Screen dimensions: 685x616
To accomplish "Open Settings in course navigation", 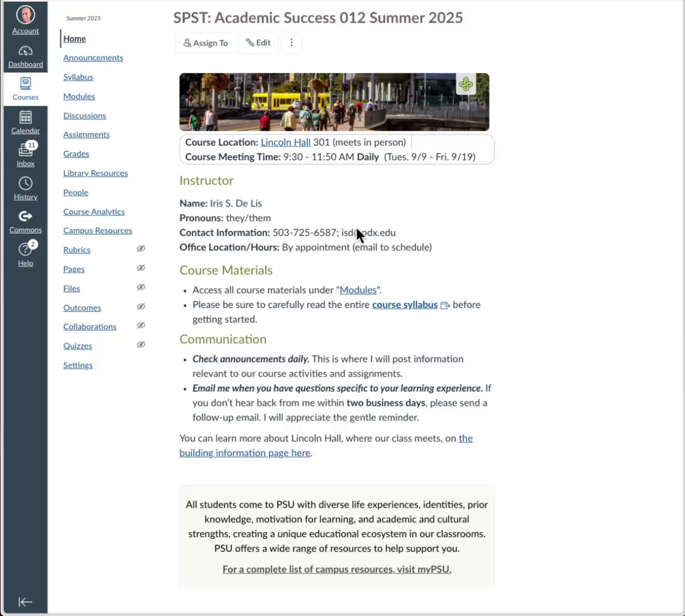I will click(78, 366).
